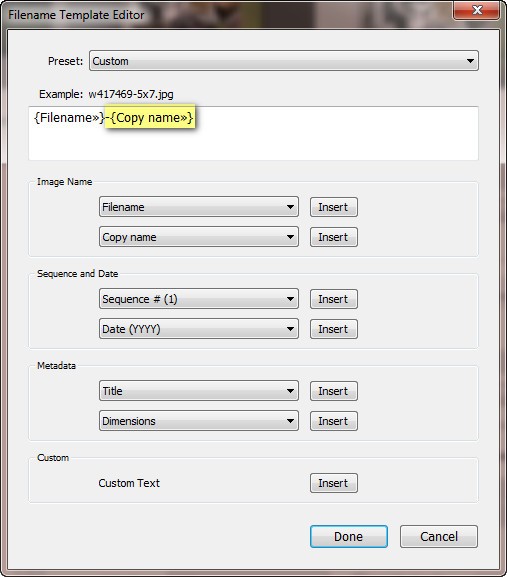Select the highlighted {Copy name} token
The image size is (507, 577).
pyautogui.click(x=152, y=118)
